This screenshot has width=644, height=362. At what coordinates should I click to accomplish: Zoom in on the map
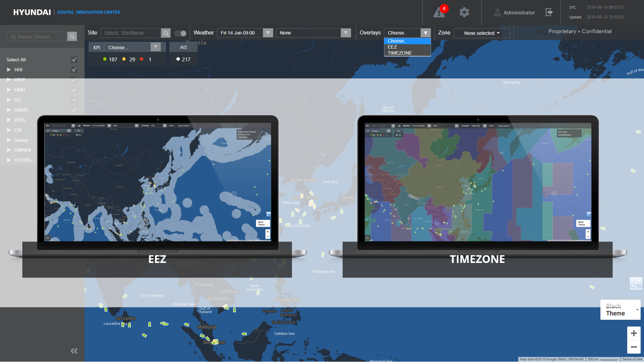click(634, 333)
